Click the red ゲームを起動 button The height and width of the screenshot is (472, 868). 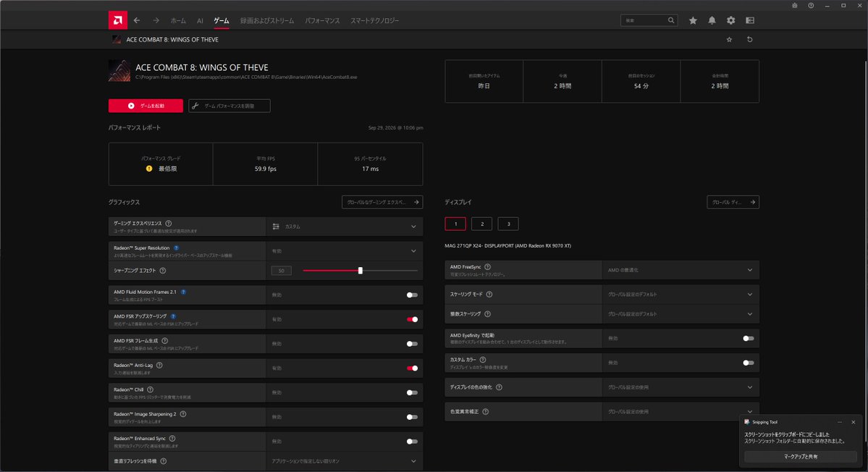click(146, 106)
